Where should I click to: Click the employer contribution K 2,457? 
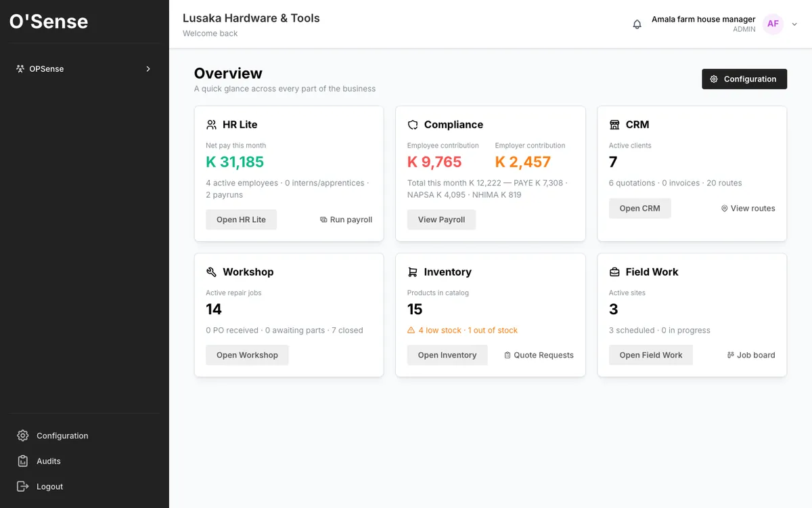click(x=523, y=162)
